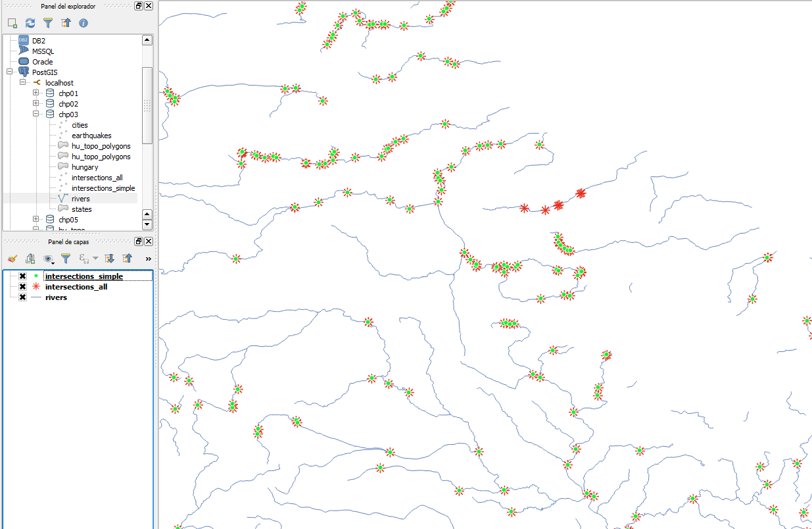The width and height of the screenshot is (812, 529).
Task: Click Add Selected Layers icon in explorer panel
Action: [x=12, y=23]
